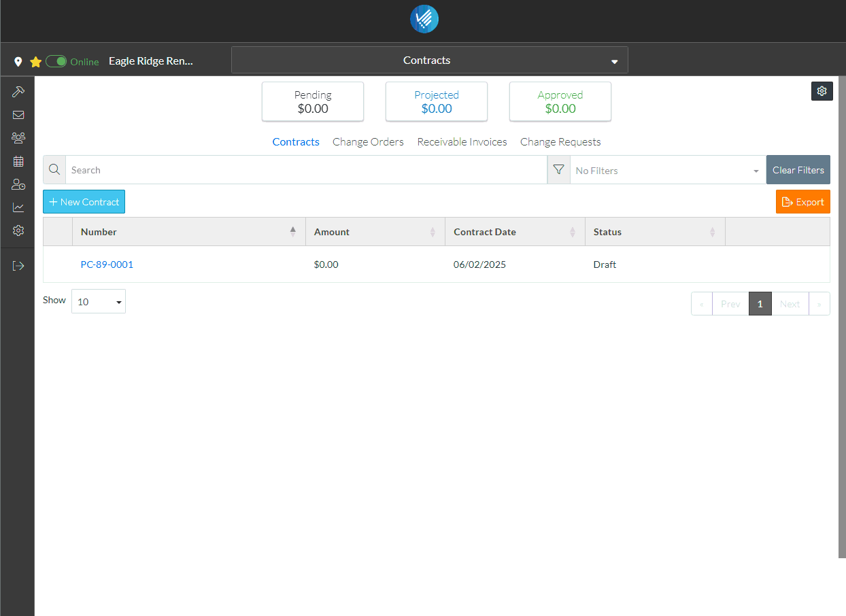Open the chart reports sidebar icon

point(18,207)
